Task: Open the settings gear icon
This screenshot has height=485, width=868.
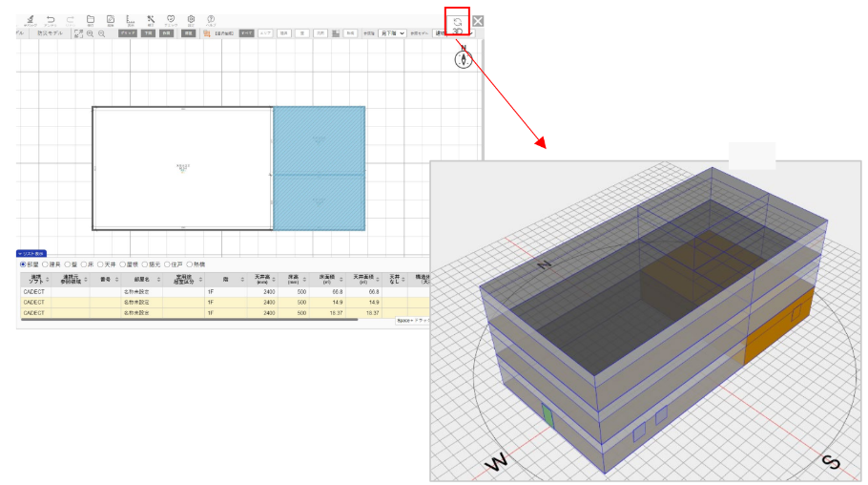Action: (x=191, y=19)
